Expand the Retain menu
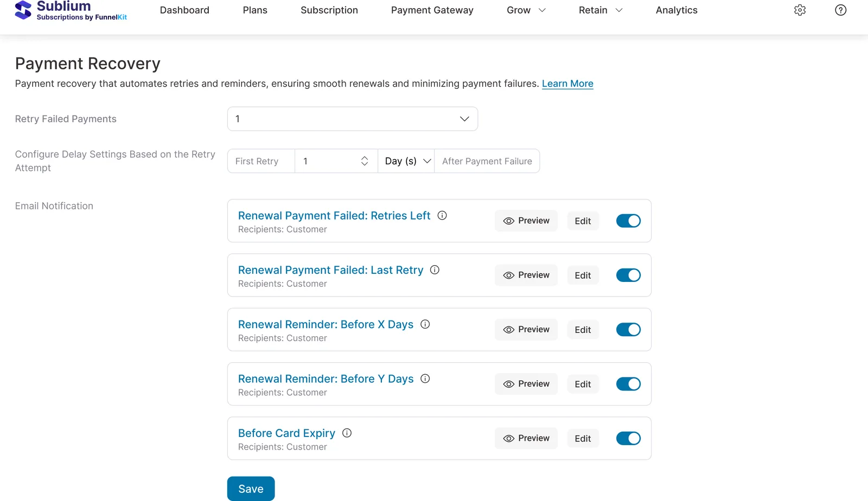868x501 pixels. [x=601, y=10]
